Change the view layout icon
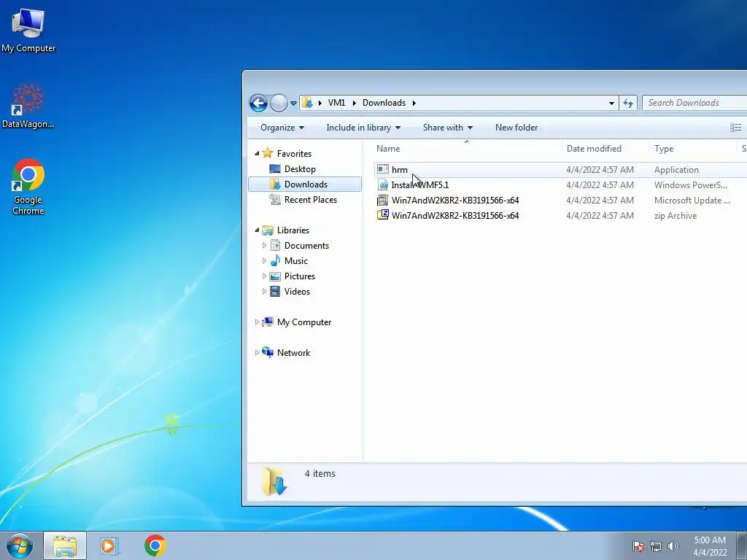Image resolution: width=747 pixels, height=560 pixels. coord(735,127)
